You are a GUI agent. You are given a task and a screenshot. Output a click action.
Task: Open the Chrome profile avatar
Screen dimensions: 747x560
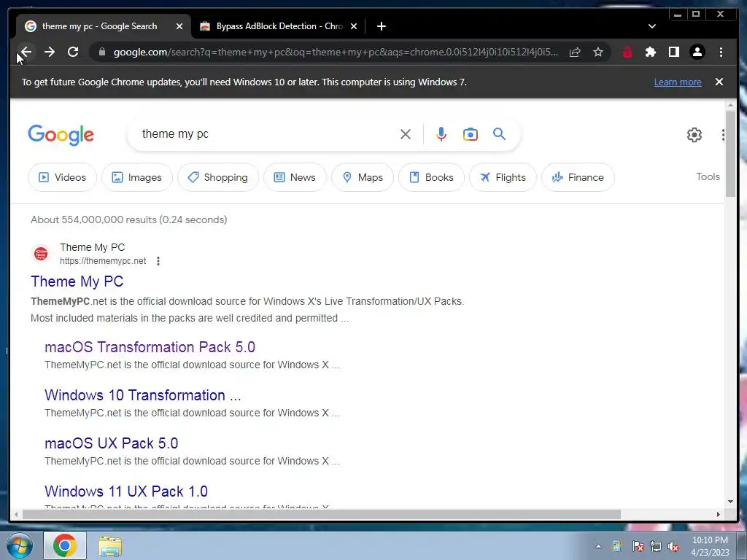[697, 52]
